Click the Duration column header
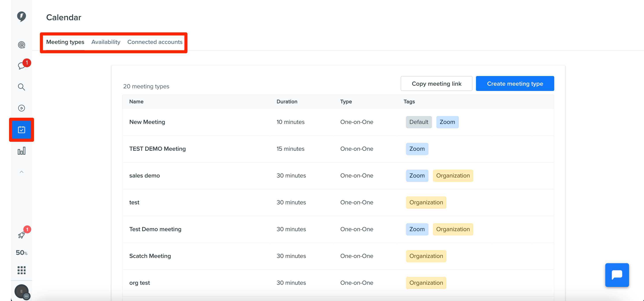Screen dimensions: 644x301 [287, 102]
